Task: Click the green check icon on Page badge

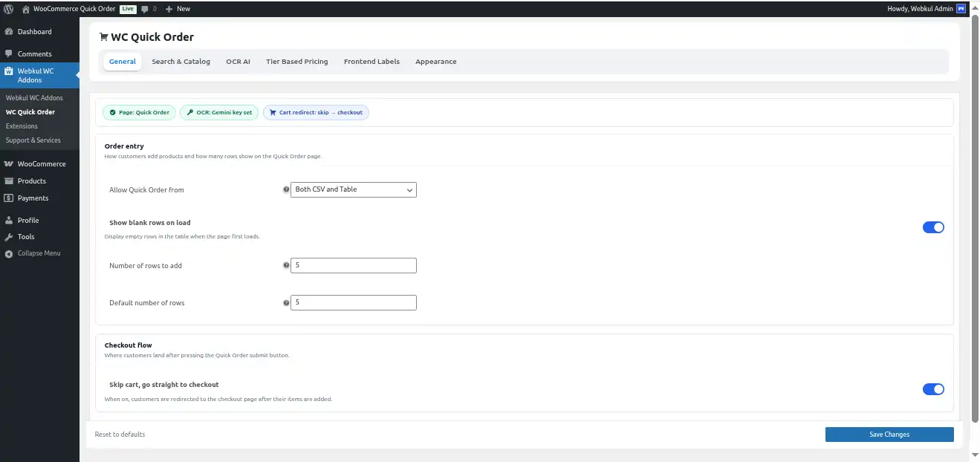Action: pos(112,113)
